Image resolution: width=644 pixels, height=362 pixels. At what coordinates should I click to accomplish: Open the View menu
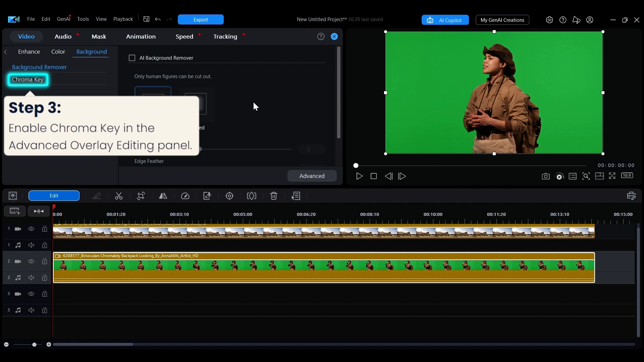(101, 19)
